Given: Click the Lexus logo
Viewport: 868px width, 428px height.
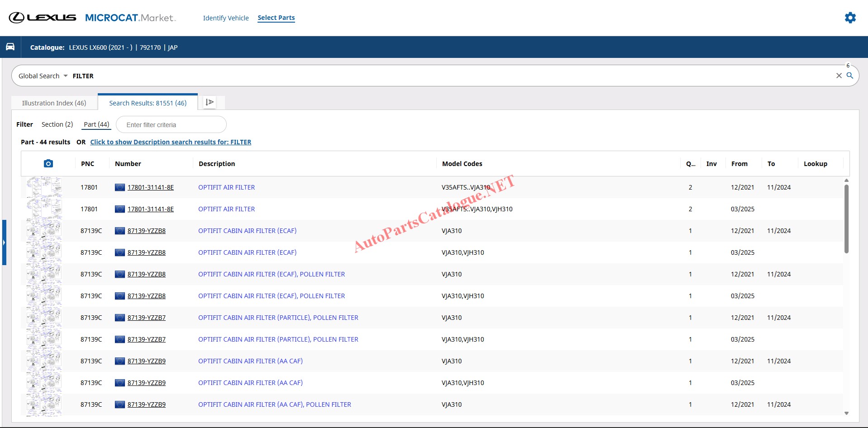Looking at the screenshot, I should [x=43, y=18].
